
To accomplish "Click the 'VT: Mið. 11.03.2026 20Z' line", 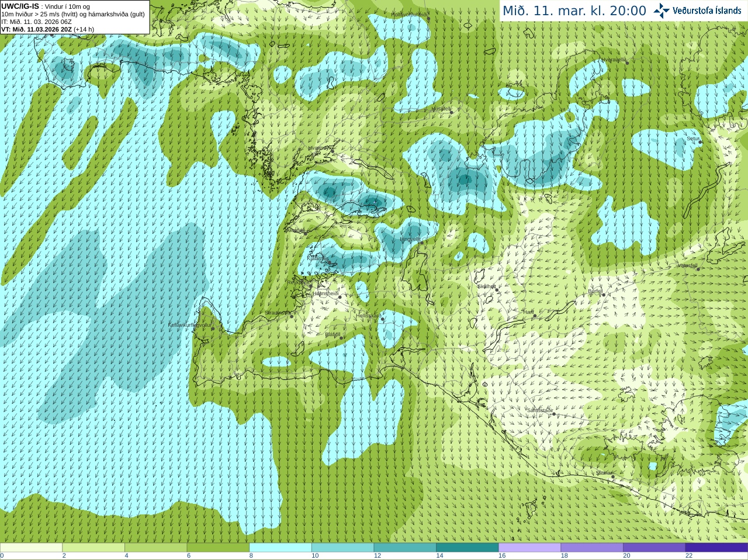I will (47, 29).
